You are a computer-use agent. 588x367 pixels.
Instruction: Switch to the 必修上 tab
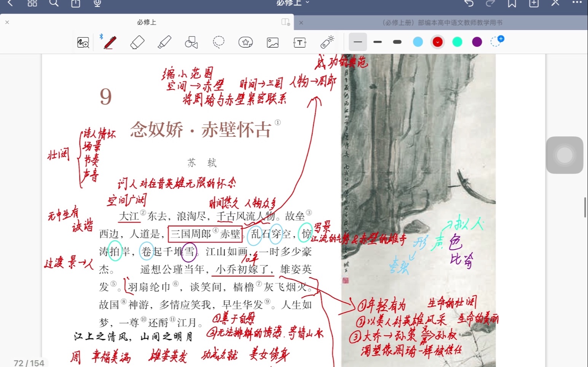coord(147,22)
